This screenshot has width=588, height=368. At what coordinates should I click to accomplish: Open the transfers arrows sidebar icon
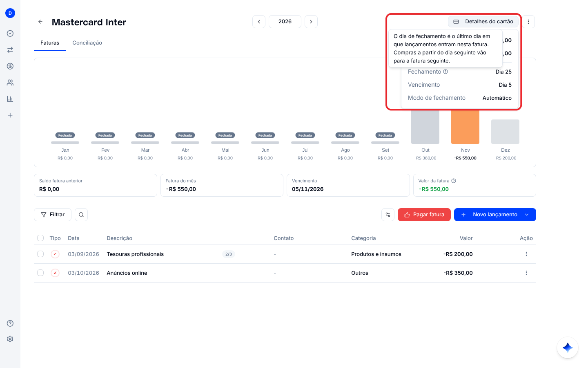10,50
